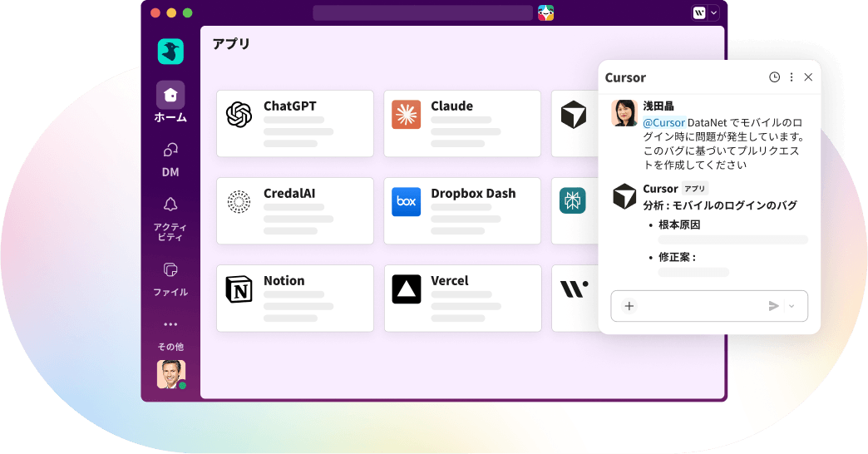Click the 根本原因 bullet text
Image resolution: width=868 pixels, height=454 pixels.
tap(679, 225)
